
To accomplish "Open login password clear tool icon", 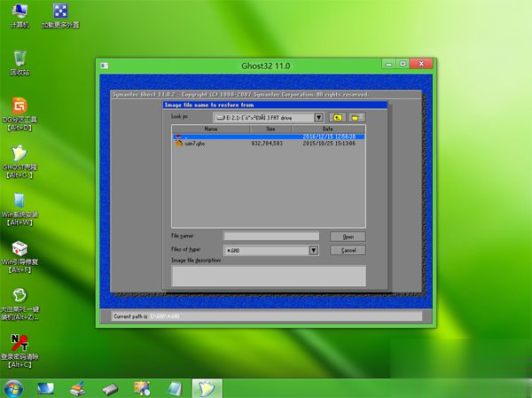I will click(x=20, y=342).
